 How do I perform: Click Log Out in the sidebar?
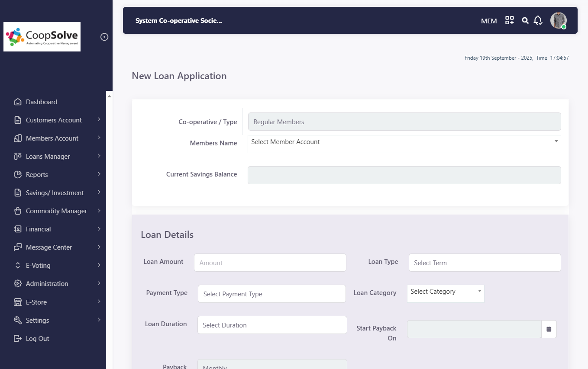[37, 339]
